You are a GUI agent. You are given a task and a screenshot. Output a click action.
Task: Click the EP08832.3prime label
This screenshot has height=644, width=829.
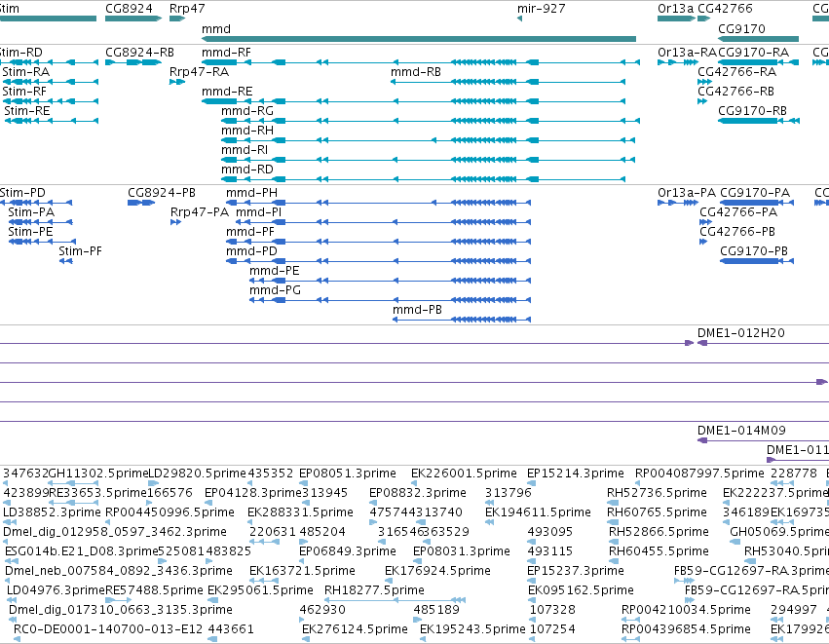click(x=418, y=493)
